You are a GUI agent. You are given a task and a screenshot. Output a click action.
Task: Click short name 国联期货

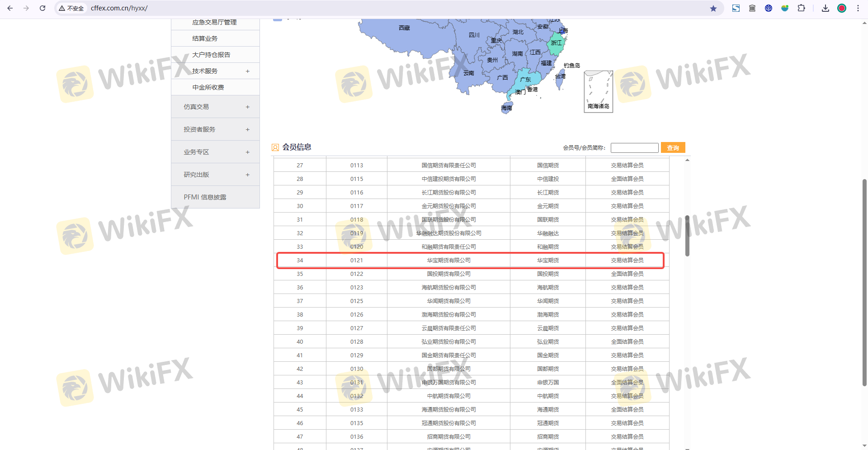point(548,220)
